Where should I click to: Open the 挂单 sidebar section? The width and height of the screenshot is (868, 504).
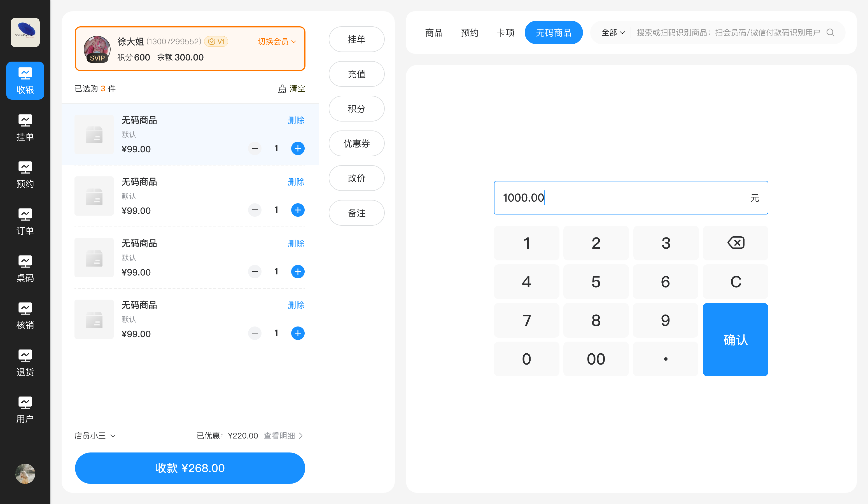pos(25,128)
